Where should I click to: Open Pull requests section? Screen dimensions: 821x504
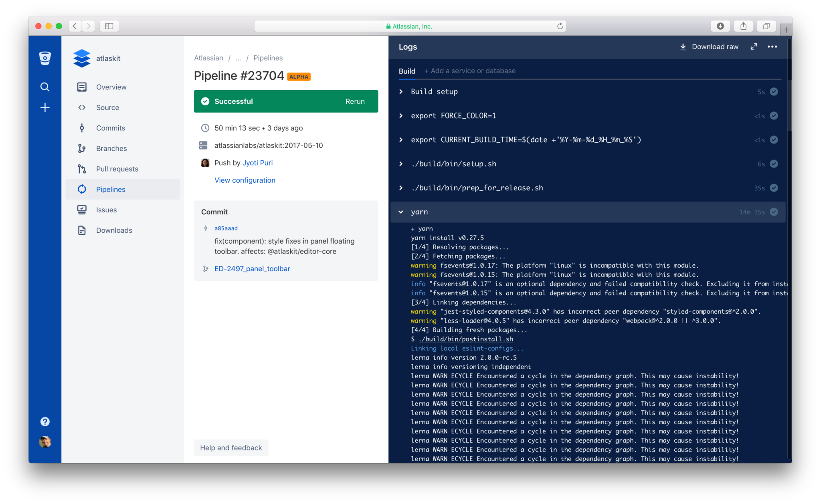123,169
